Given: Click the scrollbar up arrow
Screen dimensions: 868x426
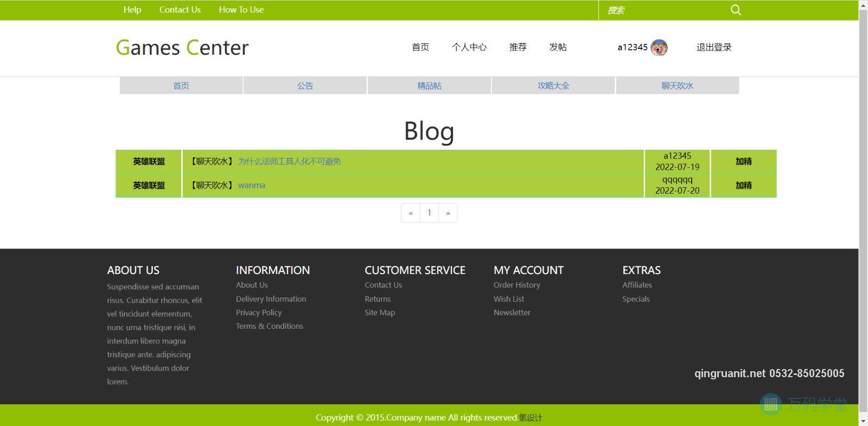Looking at the screenshot, I should click(x=863, y=4).
